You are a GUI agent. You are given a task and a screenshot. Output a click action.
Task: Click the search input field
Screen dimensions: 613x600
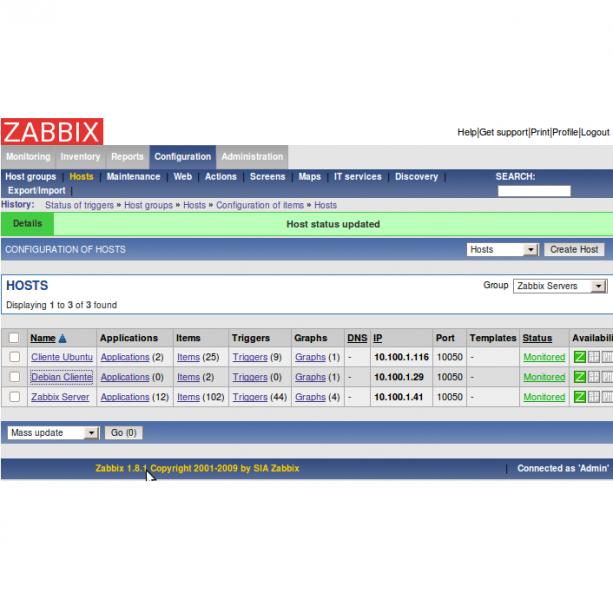(534, 191)
